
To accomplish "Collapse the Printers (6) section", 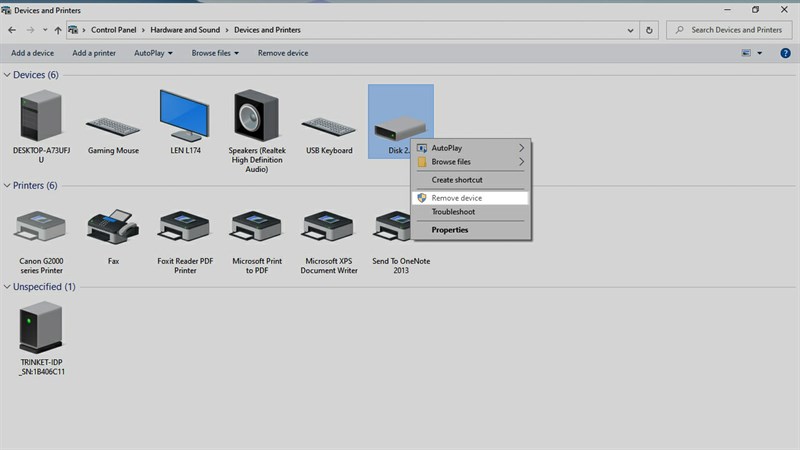I will [7, 185].
